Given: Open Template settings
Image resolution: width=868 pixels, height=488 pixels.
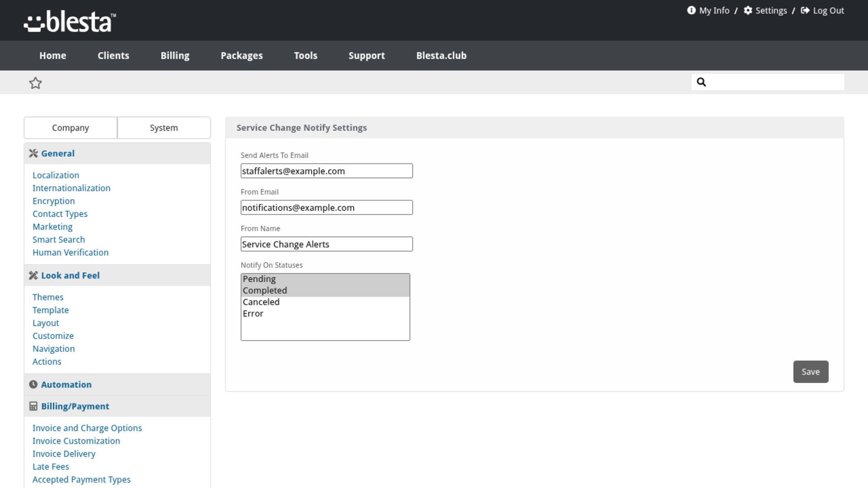Looking at the screenshot, I should [51, 310].
